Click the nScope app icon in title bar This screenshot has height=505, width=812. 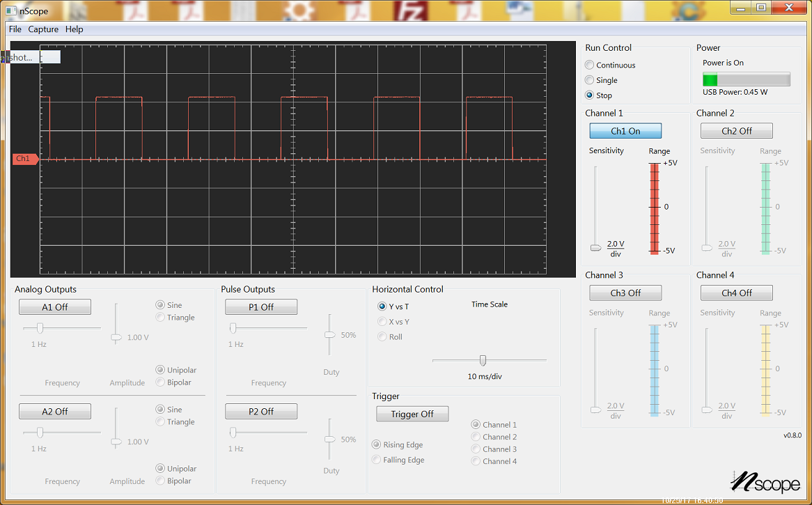10,11
